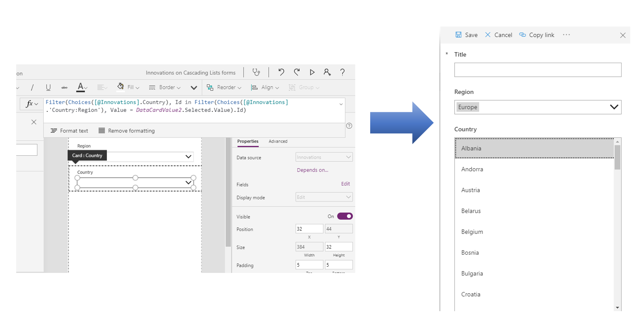Switch to the Advanced tab
The height and width of the screenshot is (334, 644).
pyautogui.click(x=278, y=141)
